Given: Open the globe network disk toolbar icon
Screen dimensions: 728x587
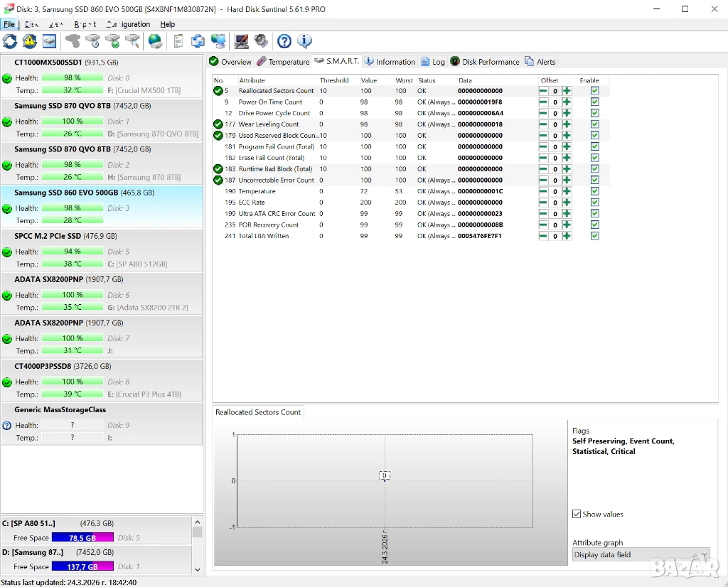Looking at the screenshot, I should (x=155, y=41).
